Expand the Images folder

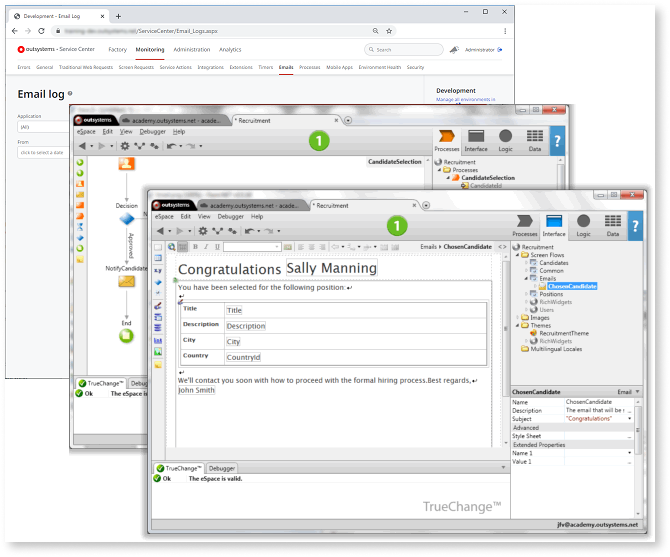click(x=517, y=317)
